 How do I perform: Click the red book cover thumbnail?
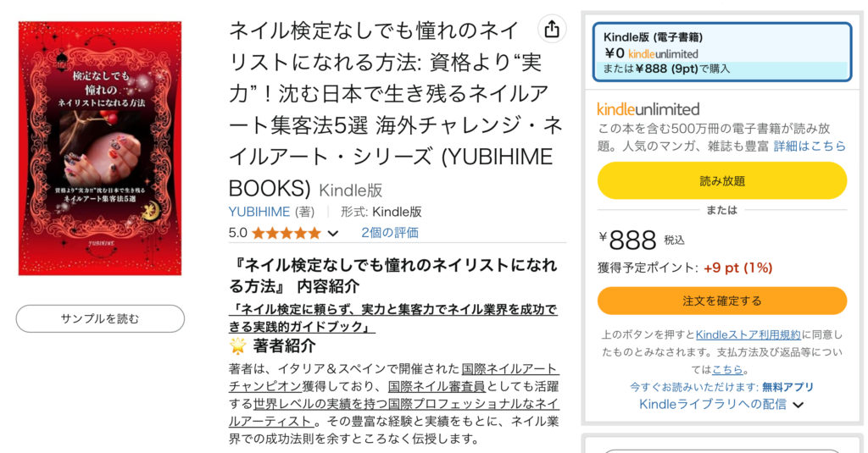point(100,148)
